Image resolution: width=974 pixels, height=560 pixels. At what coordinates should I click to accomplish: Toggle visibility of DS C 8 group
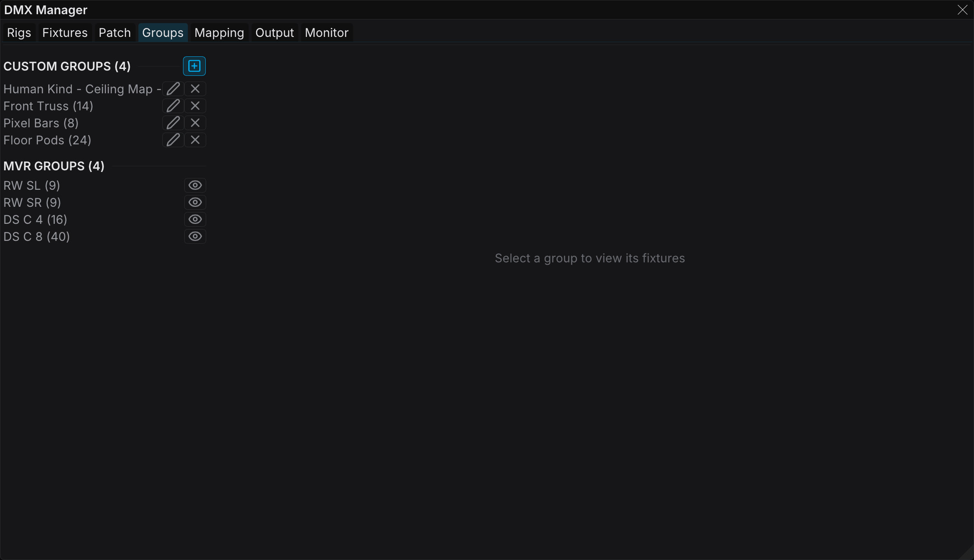[x=195, y=236]
